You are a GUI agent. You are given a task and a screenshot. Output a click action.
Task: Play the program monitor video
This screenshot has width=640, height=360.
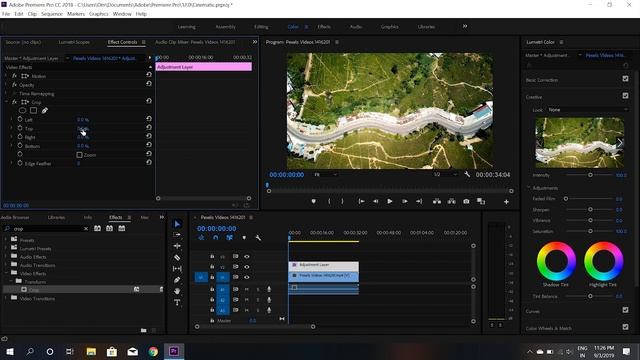[389, 201]
